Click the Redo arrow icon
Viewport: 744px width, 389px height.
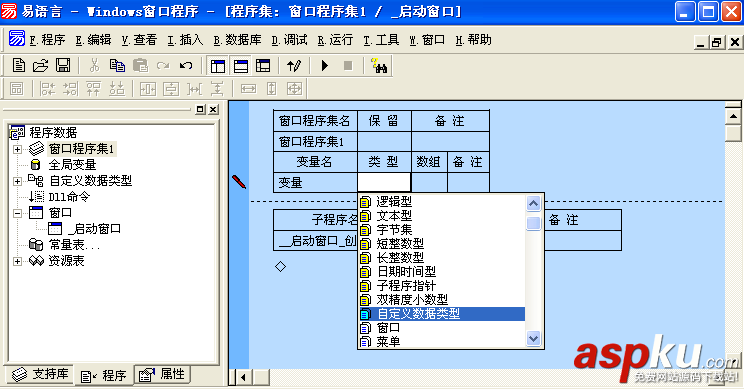(163, 65)
